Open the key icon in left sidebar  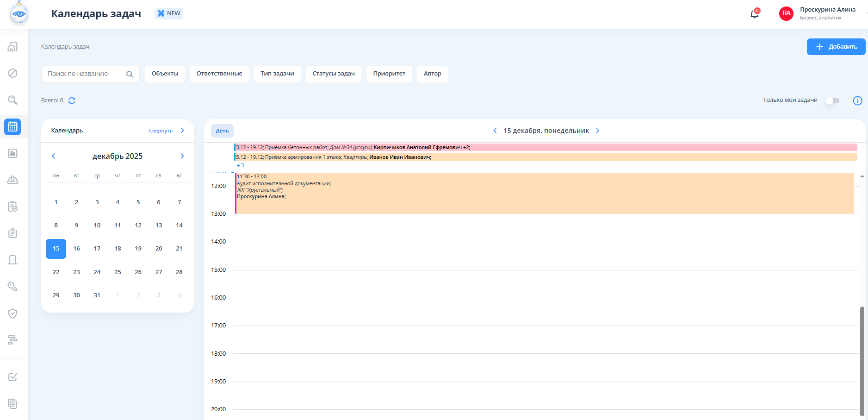[13, 287]
